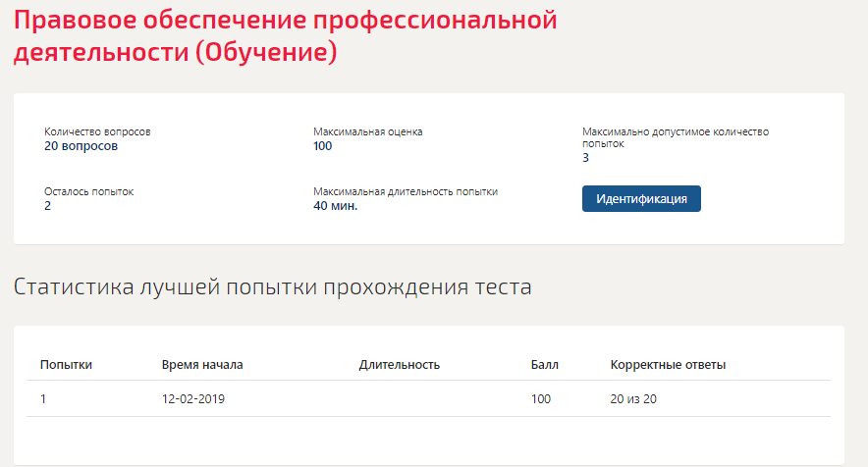The width and height of the screenshot is (868, 467).
Task: Click the Попытки column header
Action: coord(66,365)
